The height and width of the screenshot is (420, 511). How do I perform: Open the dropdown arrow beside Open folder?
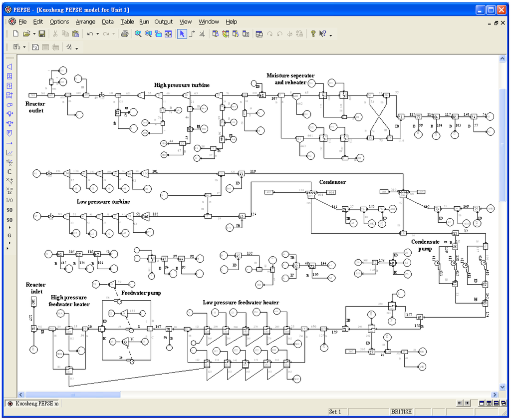coord(34,34)
